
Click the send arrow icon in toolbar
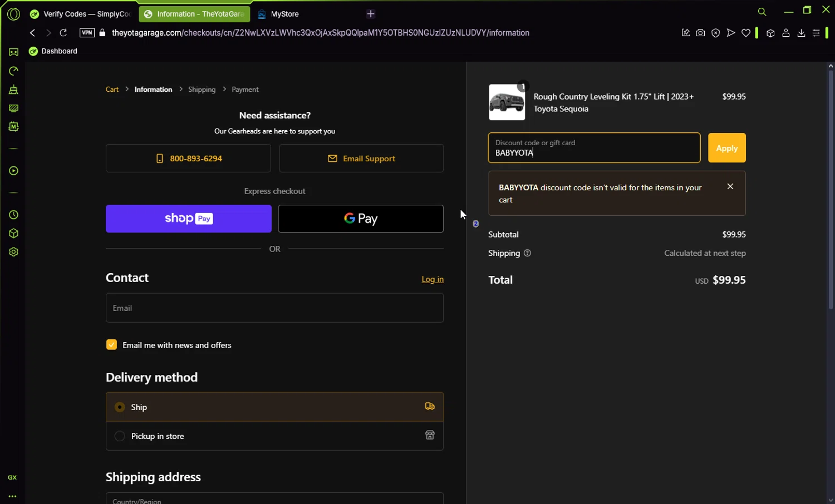[731, 33]
